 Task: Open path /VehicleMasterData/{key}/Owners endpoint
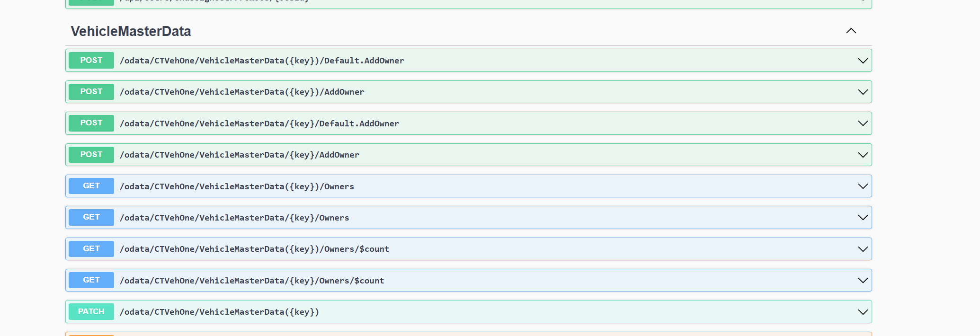click(x=234, y=218)
